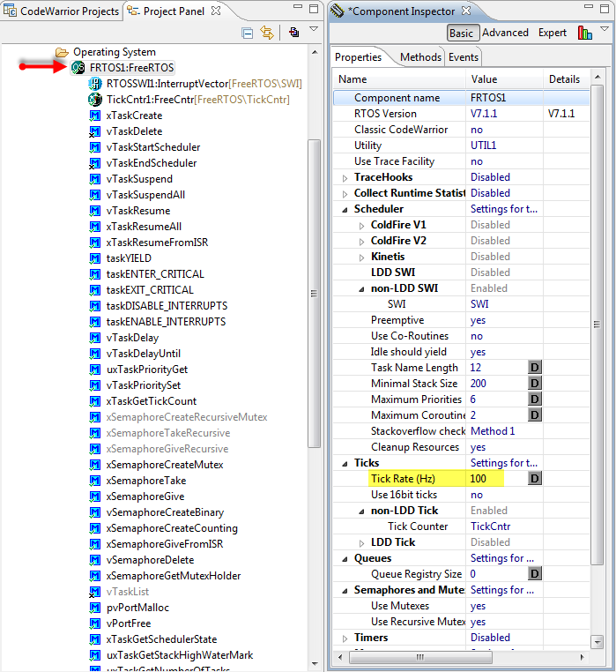Image resolution: width=616 pixels, height=672 pixels.
Task: Select the Expert view mode
Action: 553,33
